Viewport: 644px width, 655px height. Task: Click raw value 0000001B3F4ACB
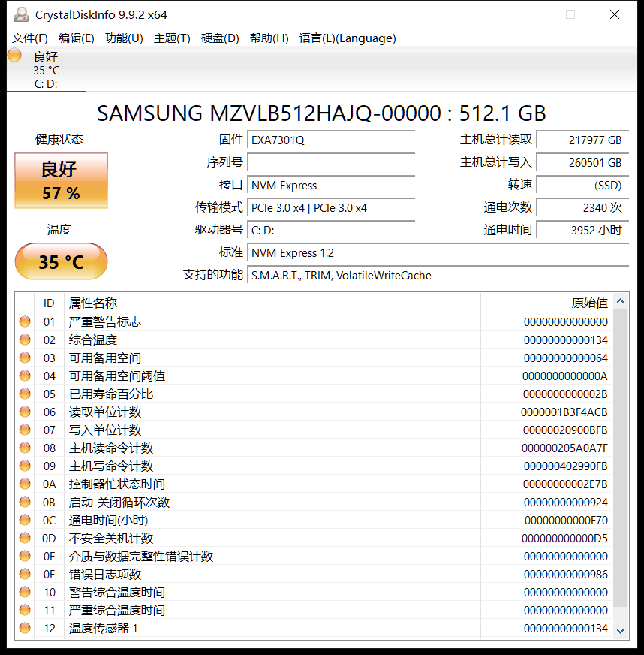[564, 412]
